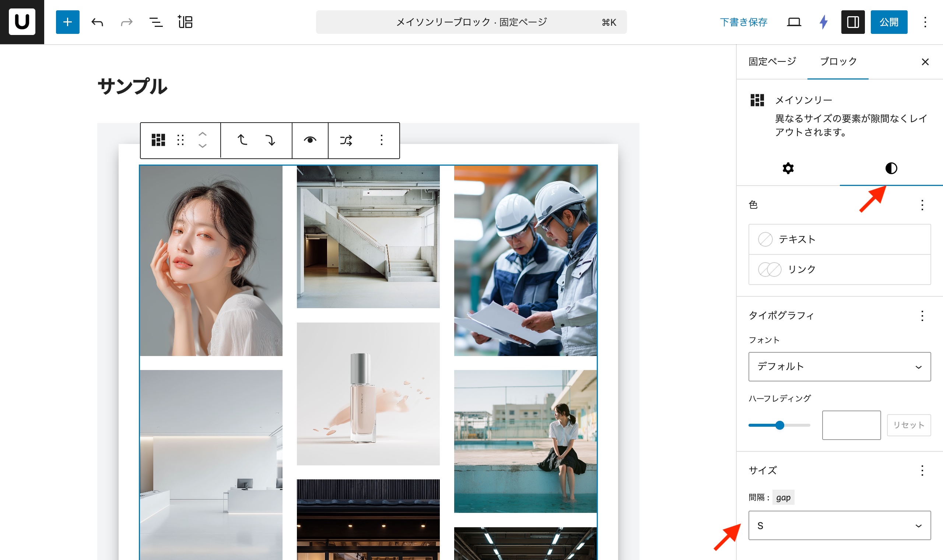The image size is (943, 560).
Task: Toggle the eye preview icon in block toolbar
Action: (310, 140)
